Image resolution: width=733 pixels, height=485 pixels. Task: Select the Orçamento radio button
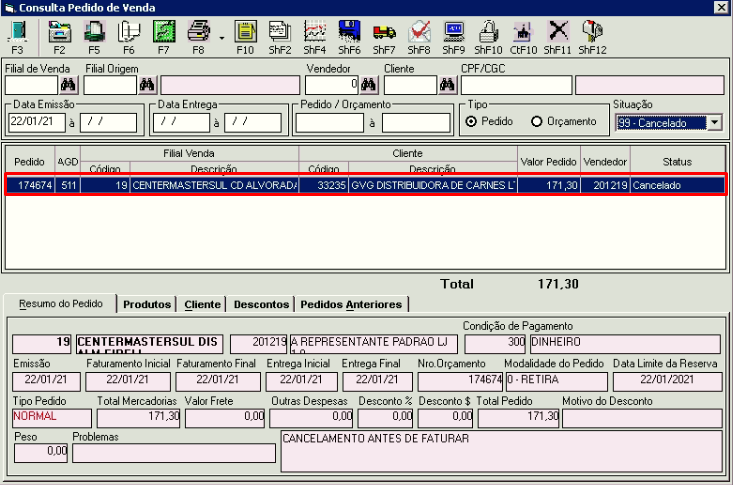(x=537, y=122)
